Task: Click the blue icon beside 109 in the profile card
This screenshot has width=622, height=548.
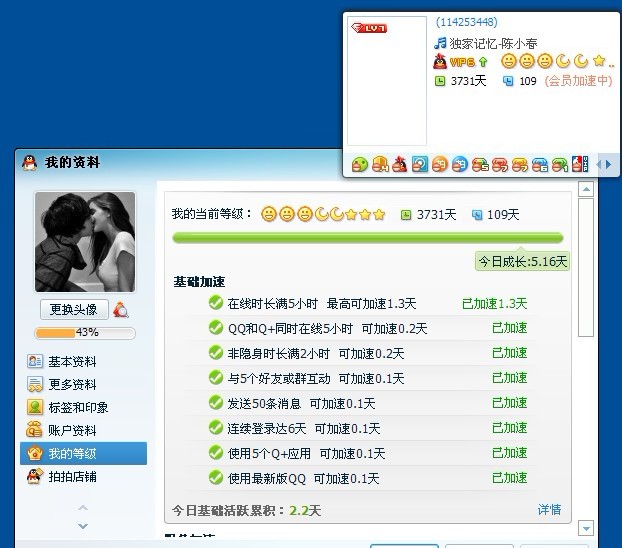Action: 508,81
